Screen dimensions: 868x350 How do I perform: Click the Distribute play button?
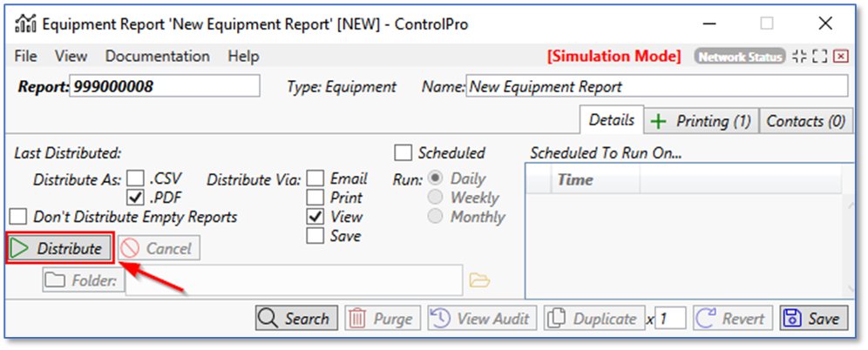pos(59,248)
